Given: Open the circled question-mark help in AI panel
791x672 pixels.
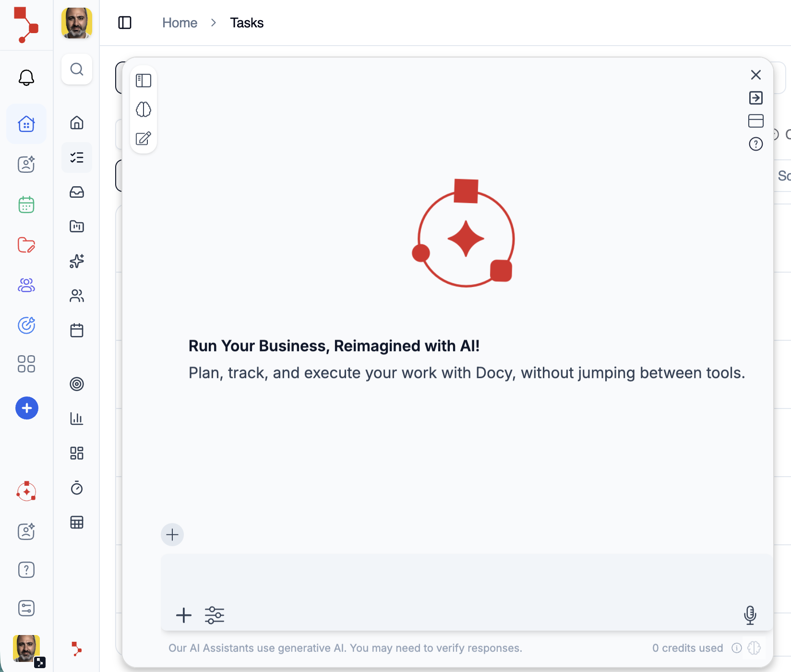Looking at the screenshot, I should click(x=756, y=144).
